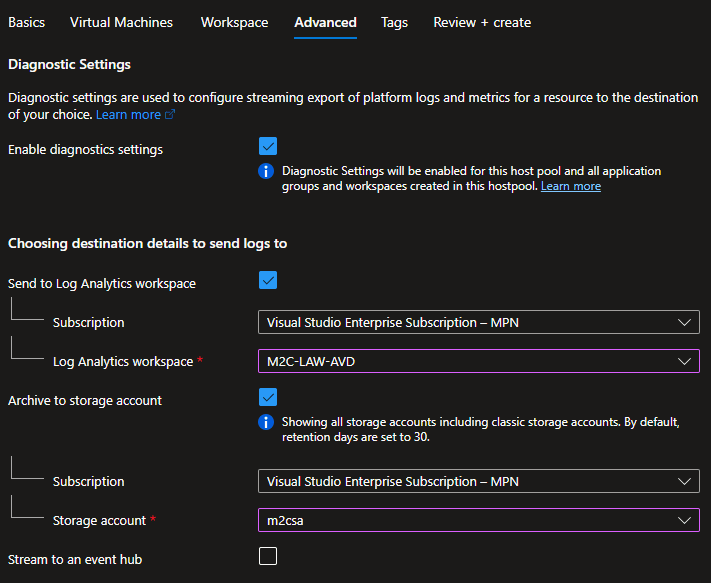Click external link icon beside Learn more

click(170, 115)
